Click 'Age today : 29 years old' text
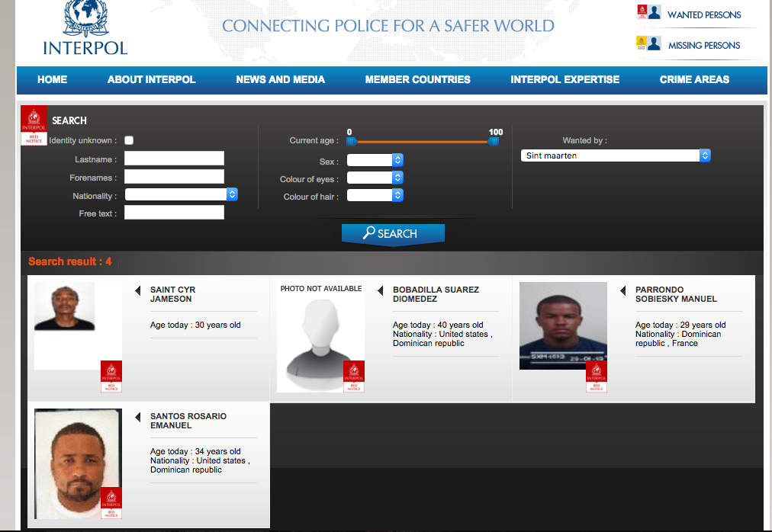 coord(680,325)
